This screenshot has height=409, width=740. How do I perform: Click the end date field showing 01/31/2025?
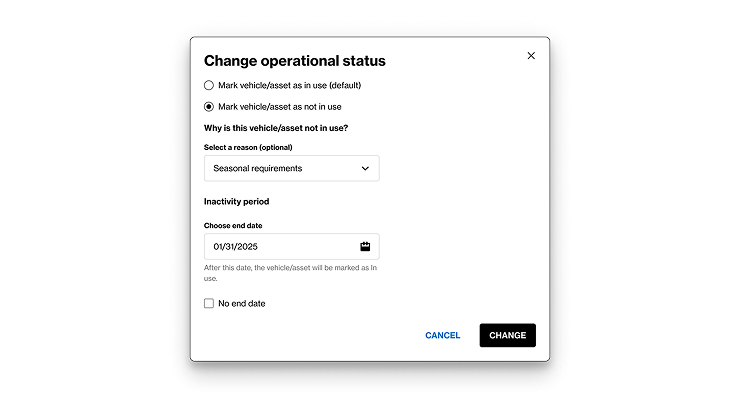coord(292,246)
